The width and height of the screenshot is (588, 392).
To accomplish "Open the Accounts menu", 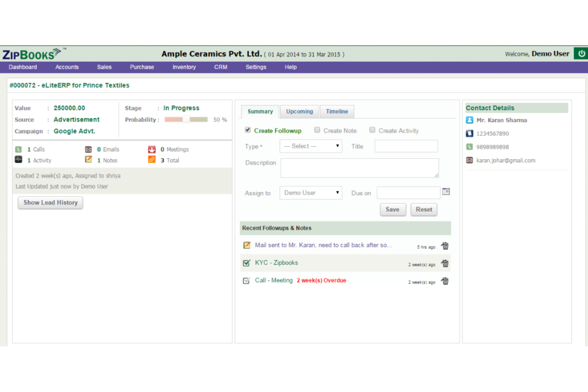I will (67, 67).
